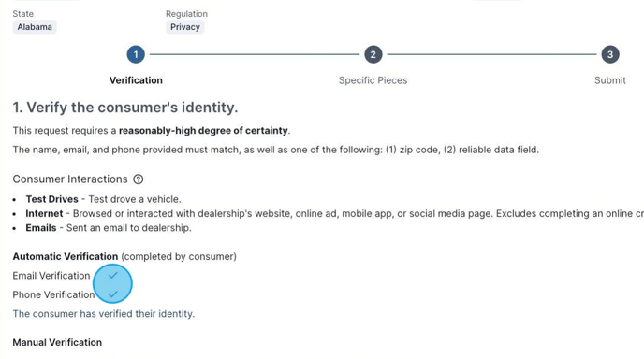Click the Emails interaction item
Screen dimensions: 644x359
click(x=109, y=228)
